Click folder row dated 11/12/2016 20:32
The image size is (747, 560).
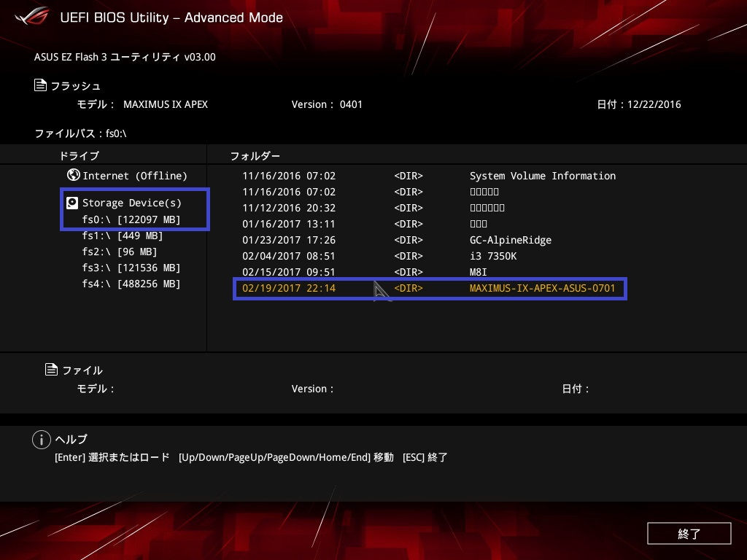pos(373,208)
